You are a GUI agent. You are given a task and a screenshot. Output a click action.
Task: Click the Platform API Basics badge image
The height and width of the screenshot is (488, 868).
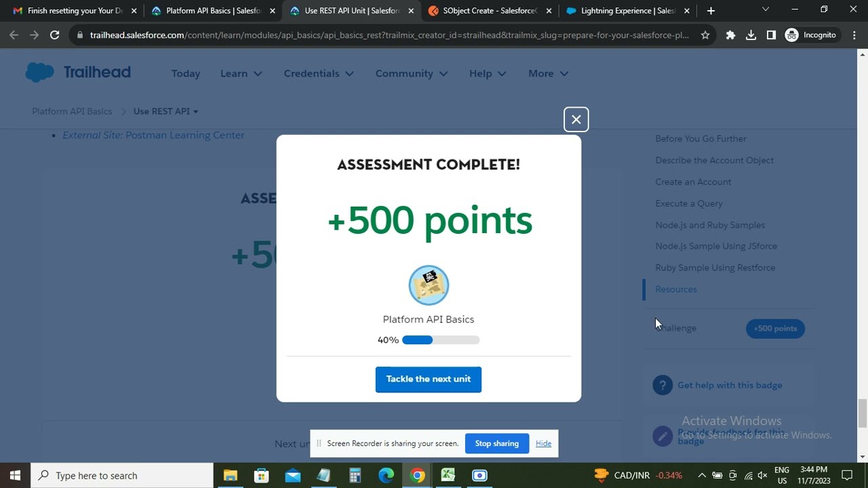429,285
